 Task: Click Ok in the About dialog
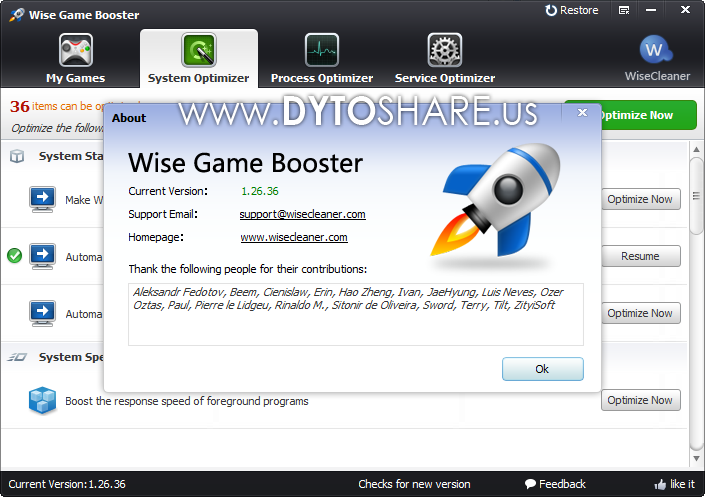tap(543, 369)
